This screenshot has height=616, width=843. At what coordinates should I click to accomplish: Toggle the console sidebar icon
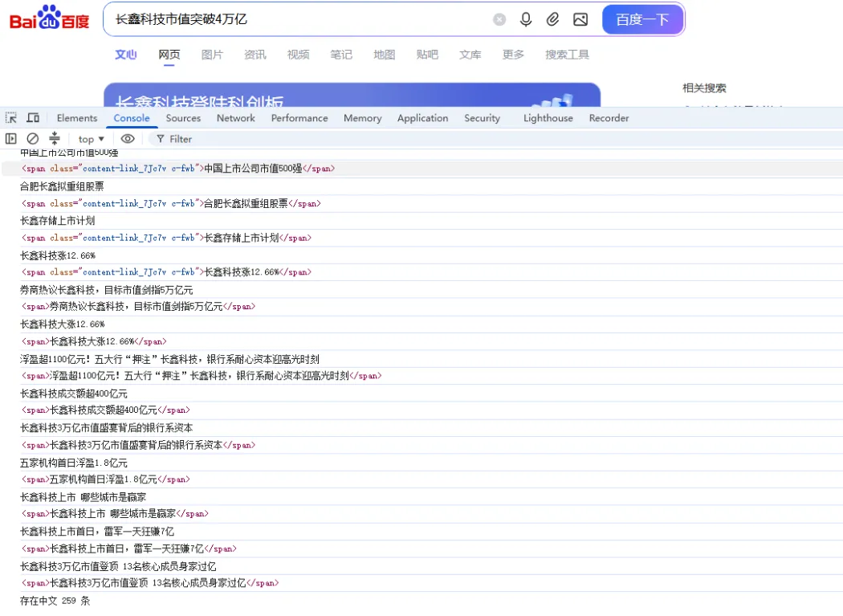10,139
